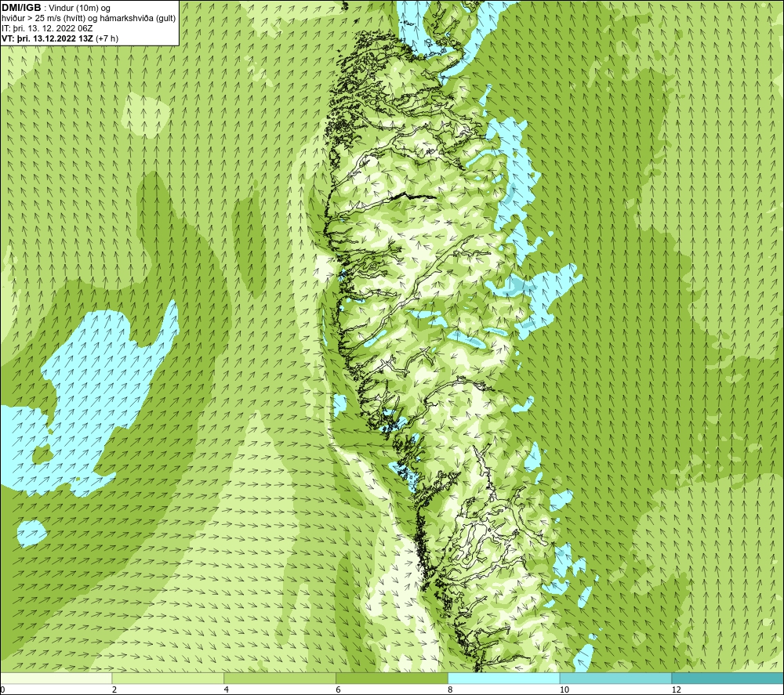The height and width of the screenshot is (695, 784).
Task: Click the 0–2 m/s palest colour swatch
Action: click(x=56, y=678)
